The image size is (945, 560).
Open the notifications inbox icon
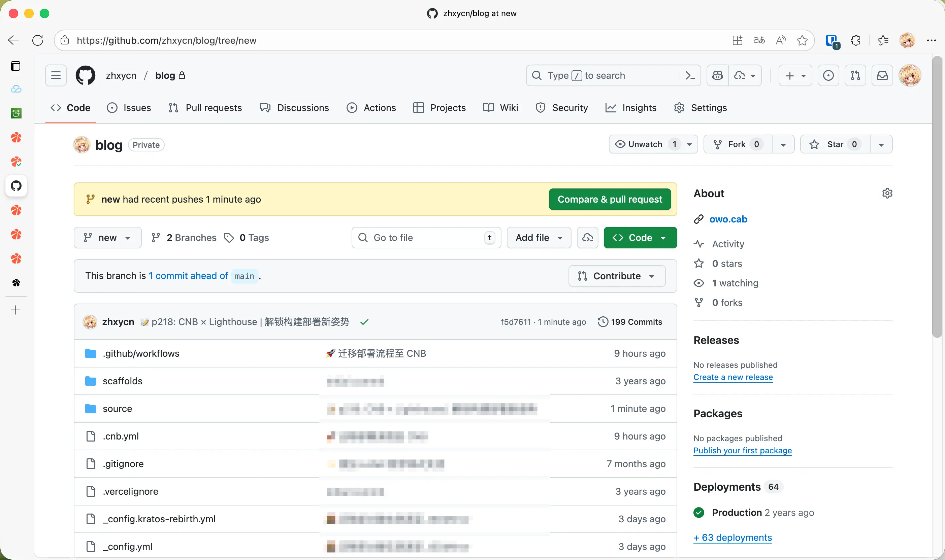[882, 75]
